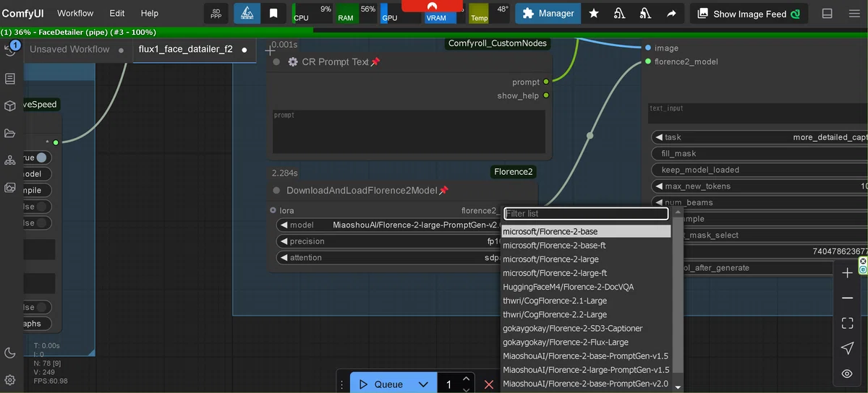Click the Filter list input field

(586, 214)
